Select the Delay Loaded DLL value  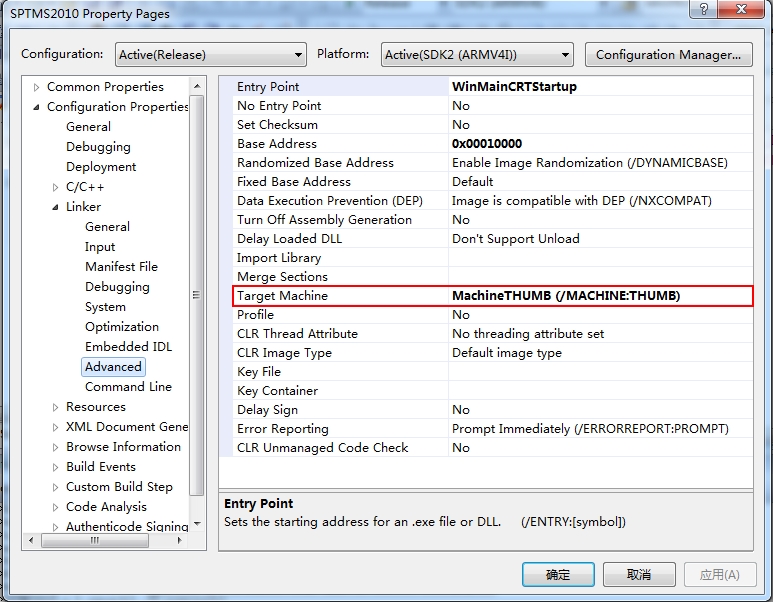pyautogui.click(x=515, y=239)
